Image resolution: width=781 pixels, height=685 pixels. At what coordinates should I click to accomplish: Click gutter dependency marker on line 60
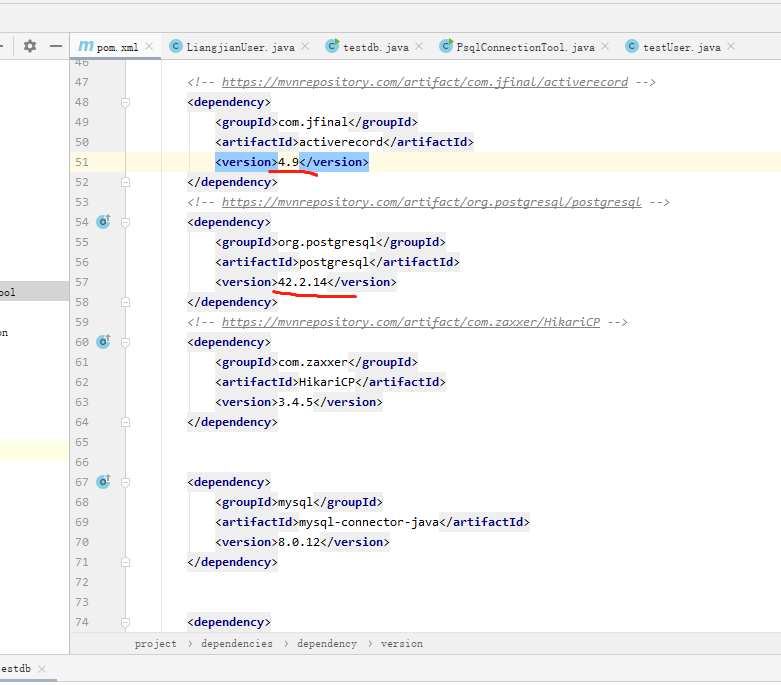[x=103, y=342]
